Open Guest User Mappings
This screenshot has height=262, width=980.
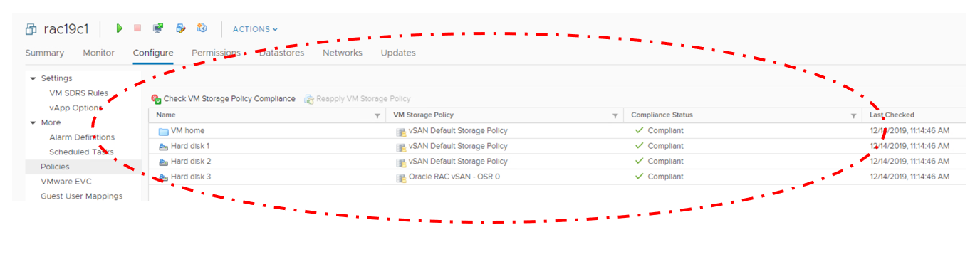coord(81,196)
